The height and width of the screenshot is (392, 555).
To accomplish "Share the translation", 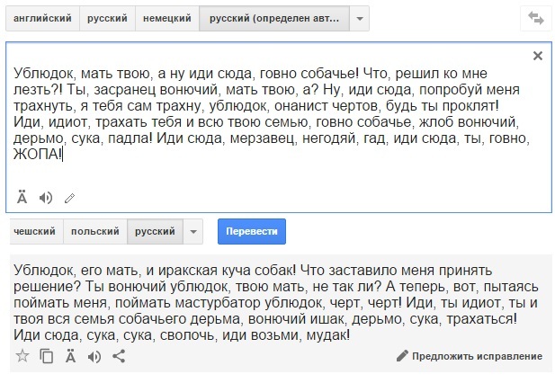I will click(118, 356).
